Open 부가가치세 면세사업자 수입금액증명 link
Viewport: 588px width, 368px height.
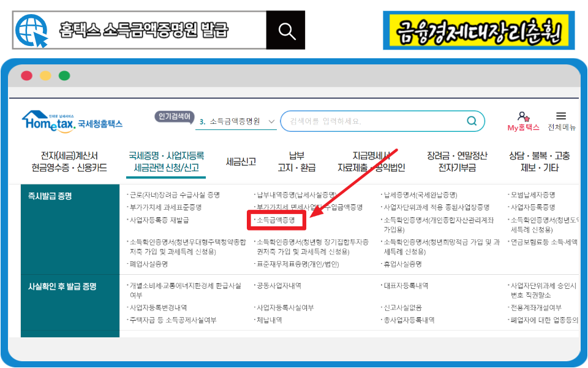point(309,207)
